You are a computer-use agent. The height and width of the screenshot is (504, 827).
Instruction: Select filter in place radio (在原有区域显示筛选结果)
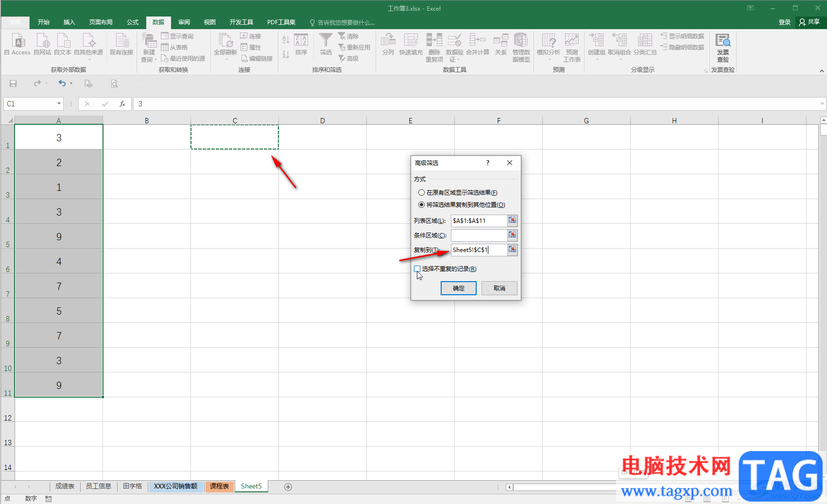[421, 193]
